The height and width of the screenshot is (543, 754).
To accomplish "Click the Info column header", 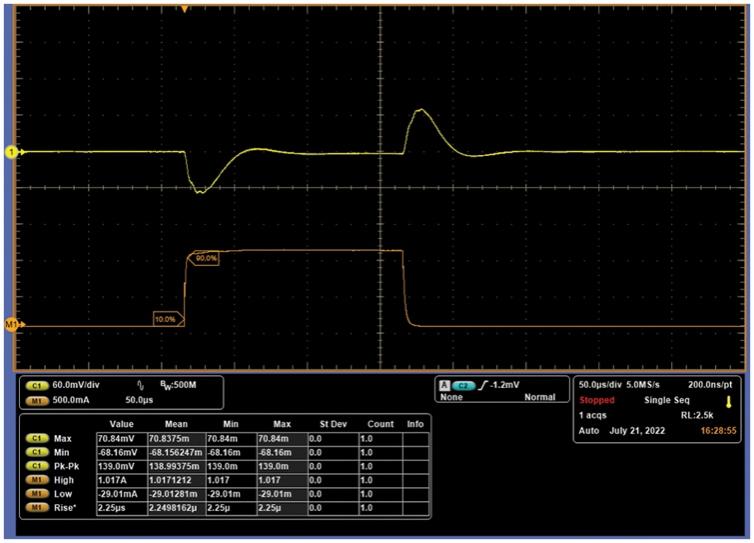I will (413, 424).
